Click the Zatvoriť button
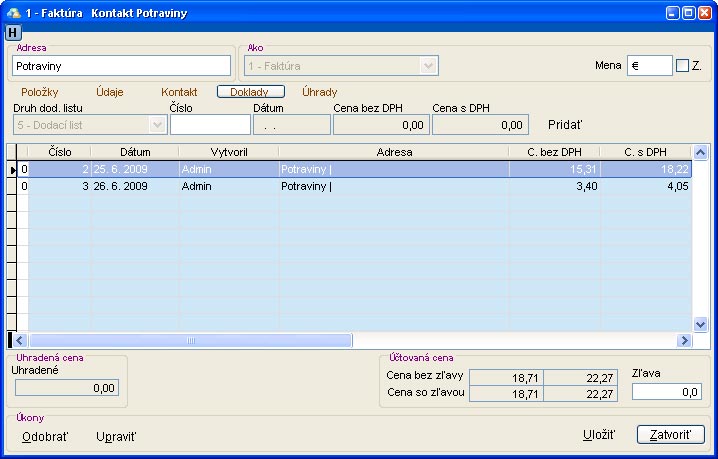 (670, 435)
